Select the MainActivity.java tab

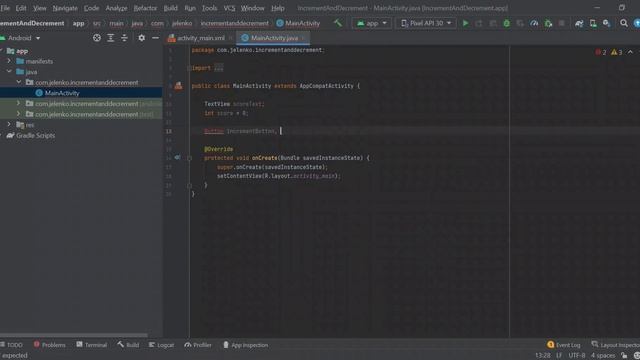tap(273, 38)
